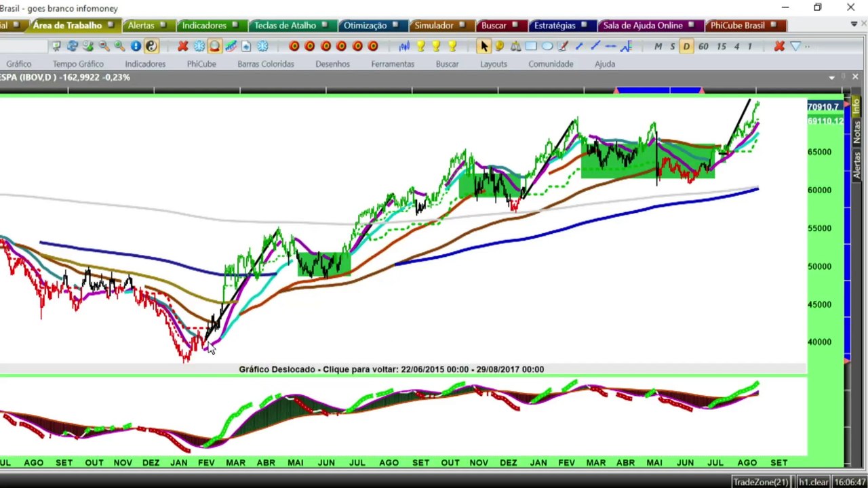Click 'Gráfico Deslocado - Clique para voltar' link

point(391,369)
